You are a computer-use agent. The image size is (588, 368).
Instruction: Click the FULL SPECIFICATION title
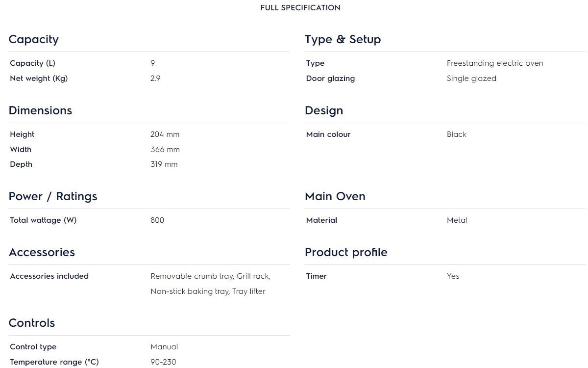coord(300,8)
